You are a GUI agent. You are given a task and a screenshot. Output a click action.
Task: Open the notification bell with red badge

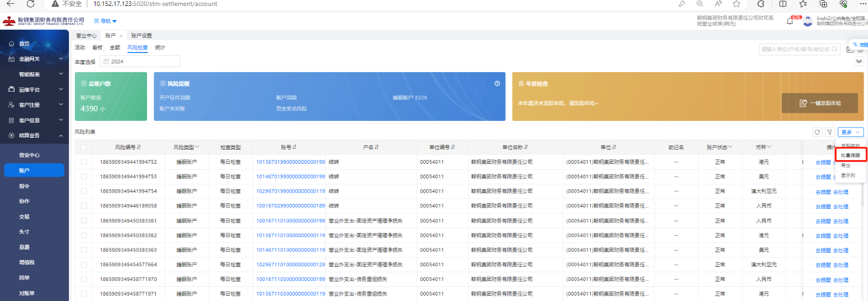click(x=790, y=21)
